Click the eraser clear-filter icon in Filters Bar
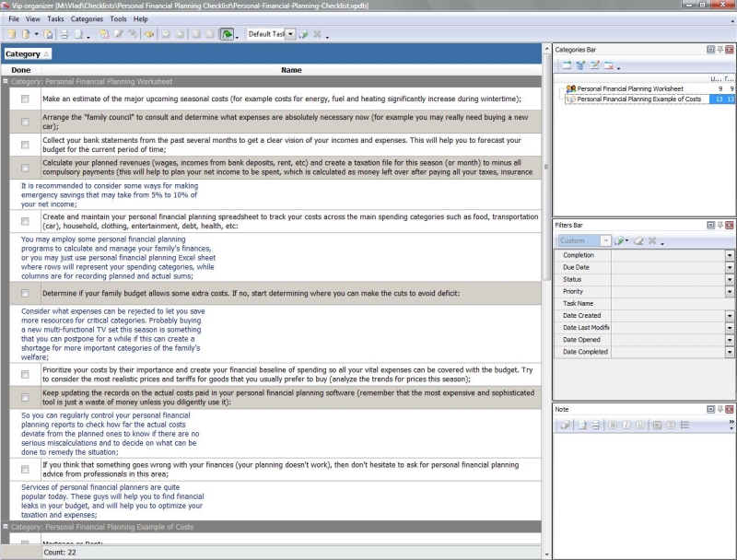737x560 pixels. coord(638,241)
